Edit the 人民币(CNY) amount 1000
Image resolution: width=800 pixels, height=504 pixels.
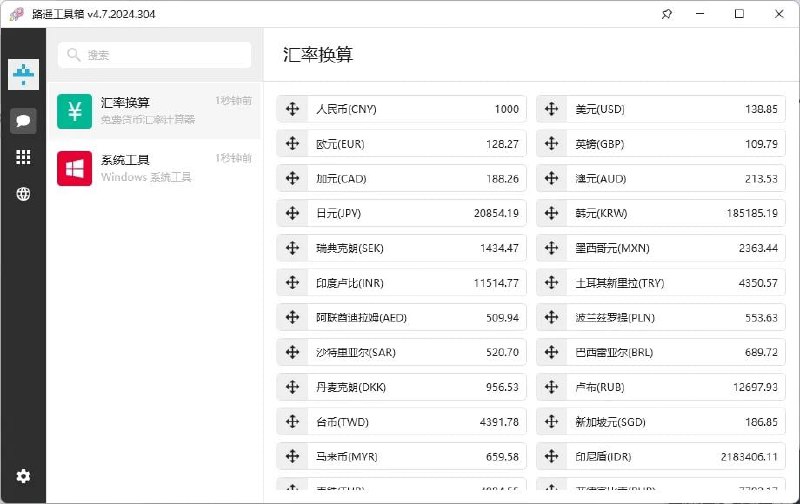point(480,109)
